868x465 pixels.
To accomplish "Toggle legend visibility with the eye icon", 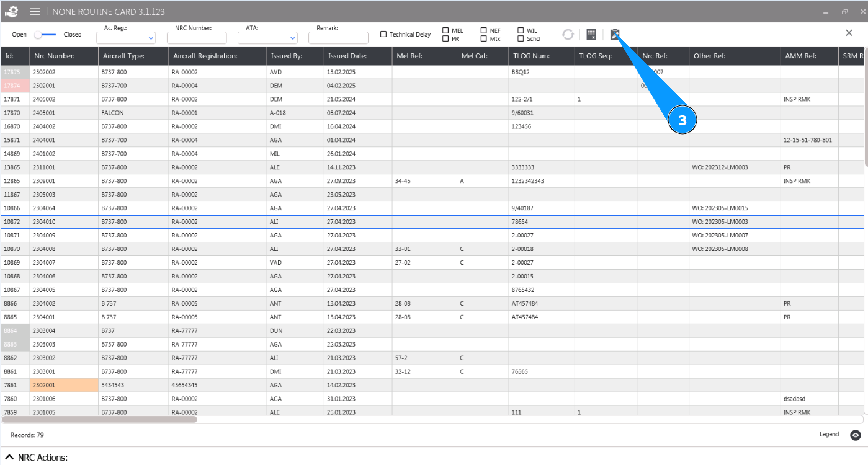I will (x=856, y=435).
